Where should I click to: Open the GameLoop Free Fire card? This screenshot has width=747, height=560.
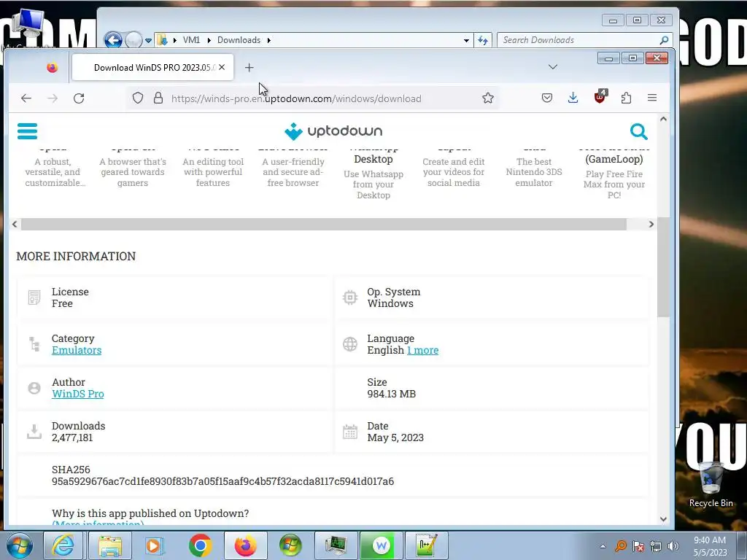point(614,174)
